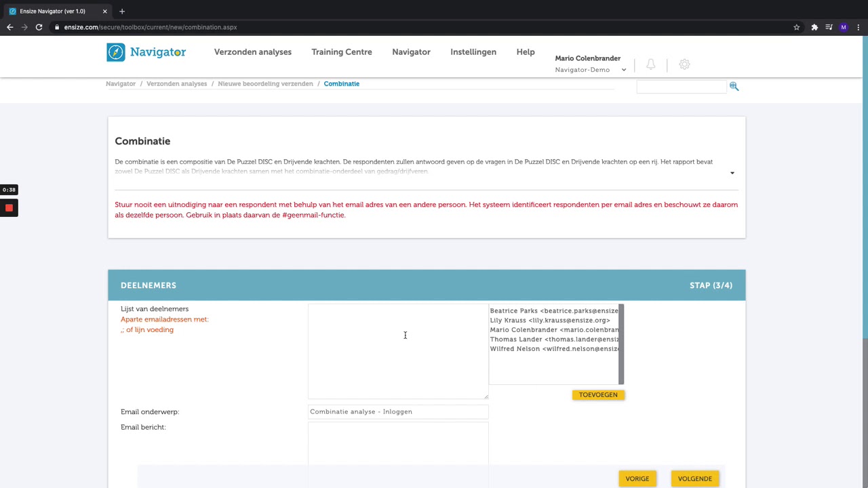
Task: Open the notifications bell icon
Action: pyautogui.click(x=650, y=64)
